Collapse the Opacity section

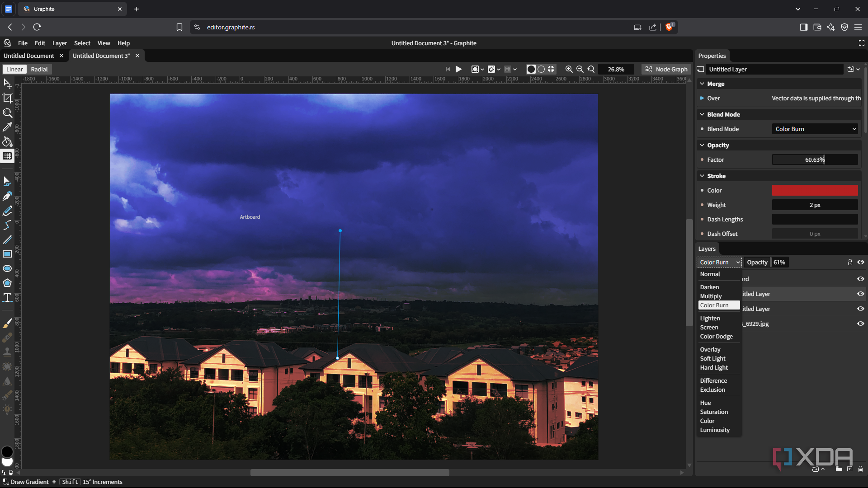coord(702,145)
